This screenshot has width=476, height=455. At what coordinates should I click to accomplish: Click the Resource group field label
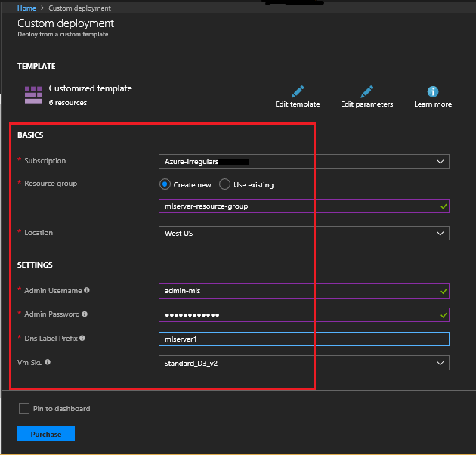[x=51, y=184]
